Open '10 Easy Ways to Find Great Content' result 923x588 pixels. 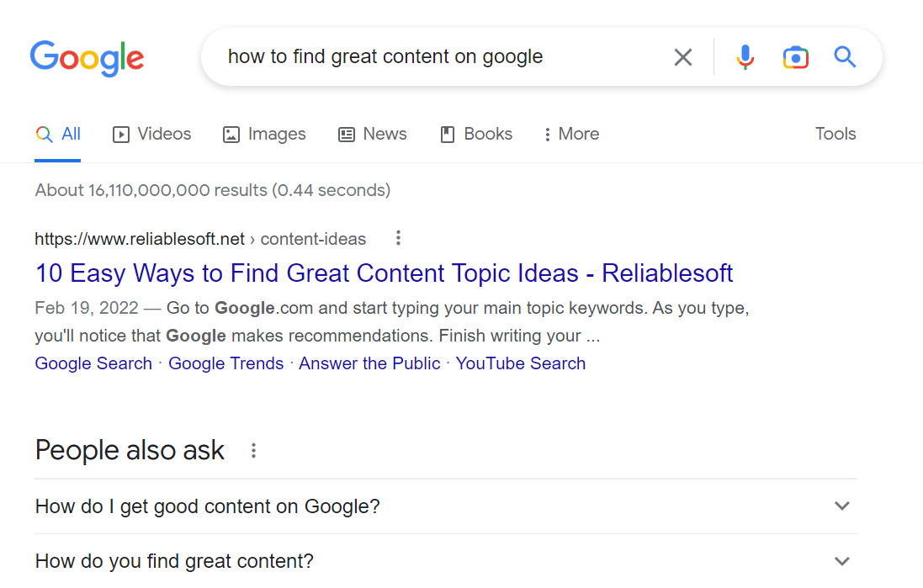tap(384, 273)
